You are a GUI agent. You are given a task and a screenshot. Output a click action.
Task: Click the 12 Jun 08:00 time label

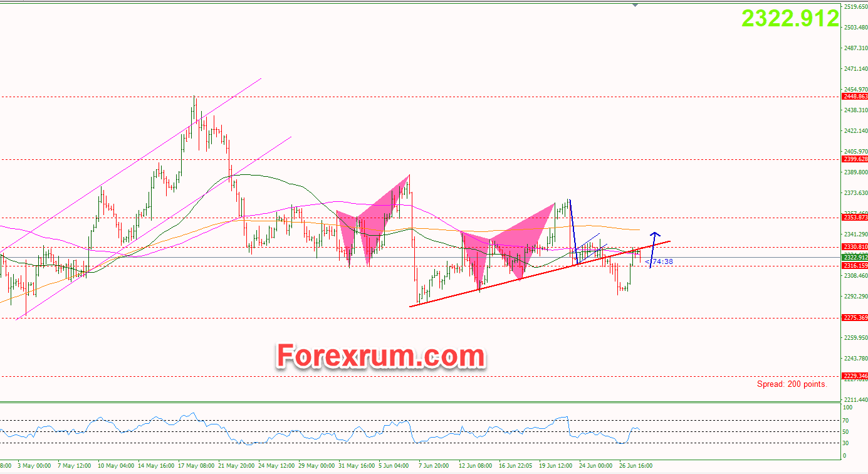(475, 466)
